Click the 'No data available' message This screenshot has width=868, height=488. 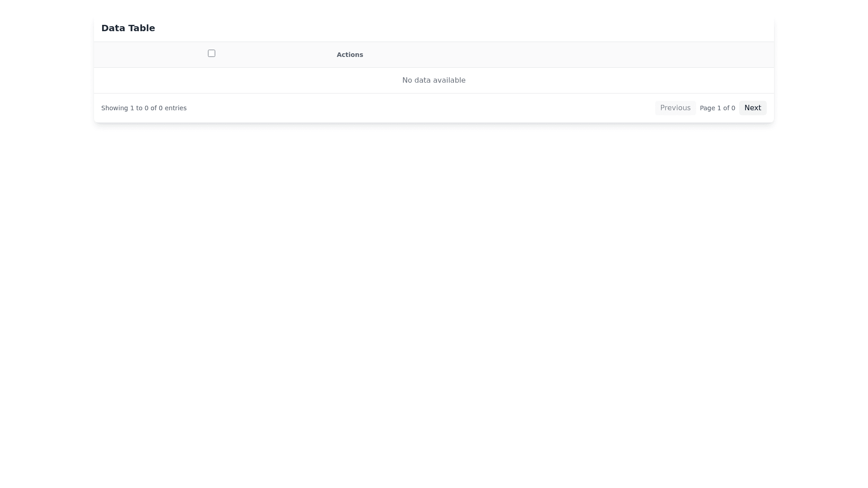(x=434, y=80)
